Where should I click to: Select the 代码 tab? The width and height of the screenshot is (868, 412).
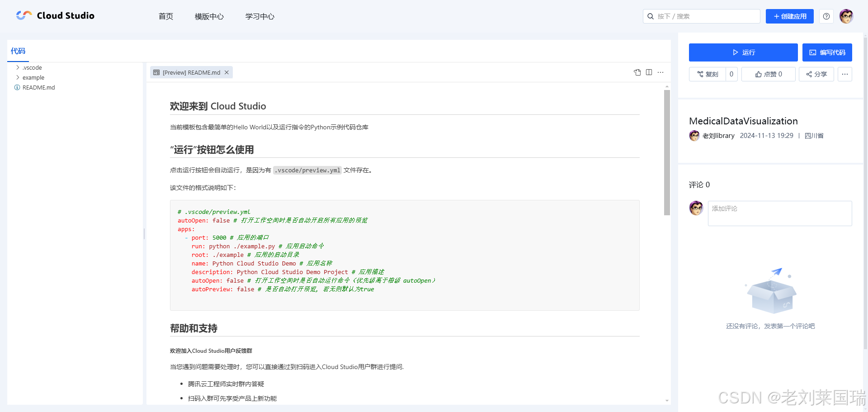[x=18, y=51]
